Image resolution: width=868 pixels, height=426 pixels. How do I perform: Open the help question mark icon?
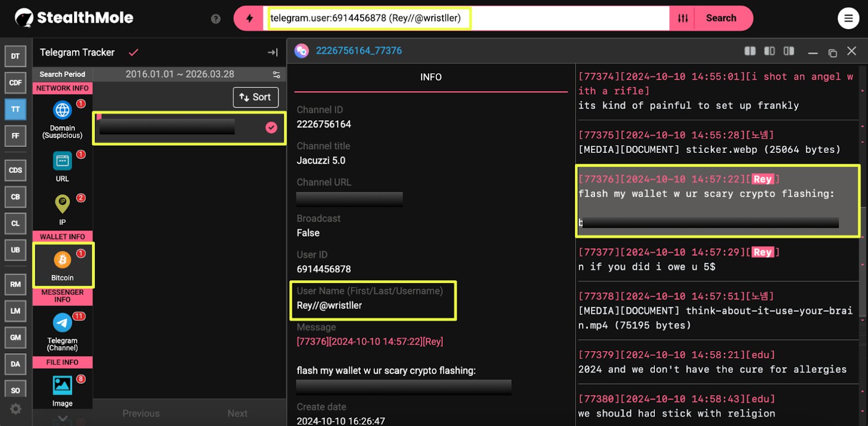coord(216,19)
